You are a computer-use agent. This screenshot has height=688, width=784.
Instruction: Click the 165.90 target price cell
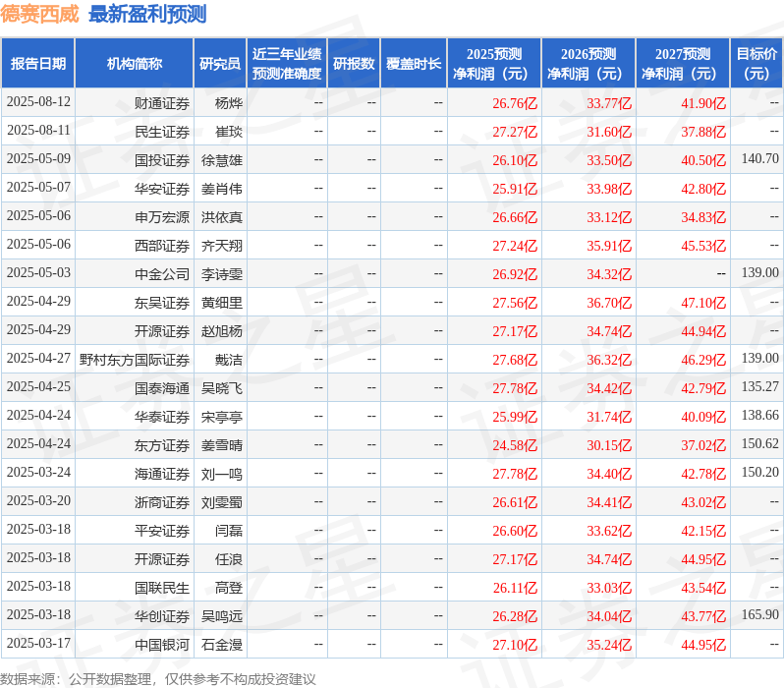(x=759, y=614)
